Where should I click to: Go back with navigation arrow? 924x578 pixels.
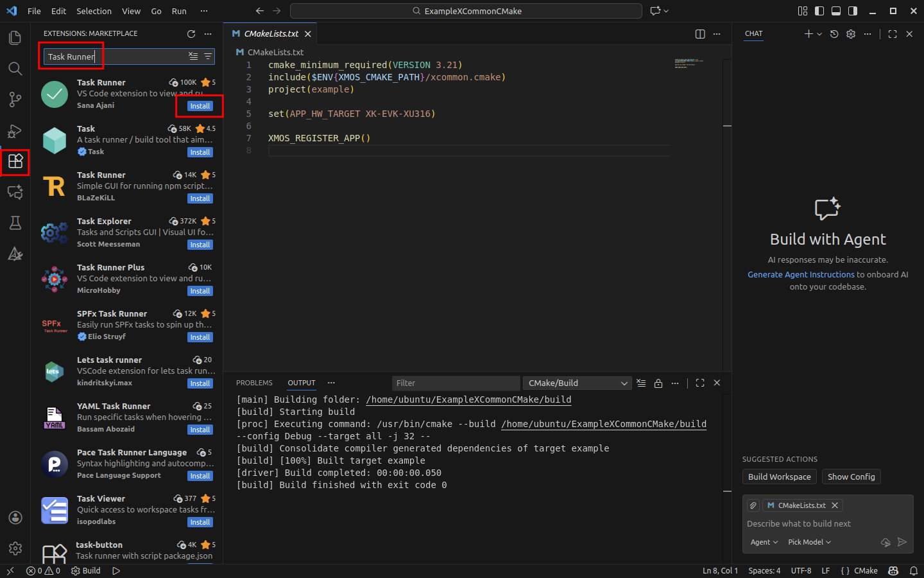[x=259, y=11]
